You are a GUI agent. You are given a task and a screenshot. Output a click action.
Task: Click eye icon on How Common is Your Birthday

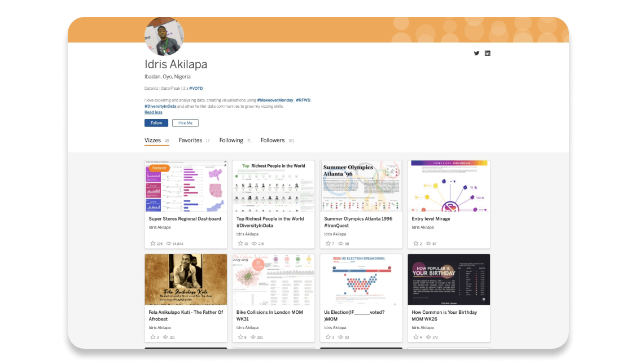pos(428,337)
